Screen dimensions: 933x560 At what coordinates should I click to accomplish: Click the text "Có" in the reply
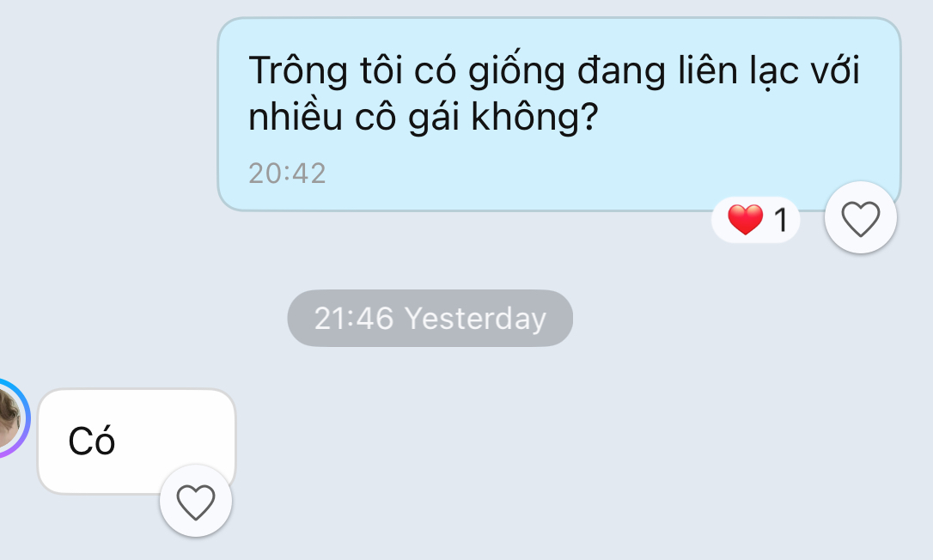(x=92, y=441)
